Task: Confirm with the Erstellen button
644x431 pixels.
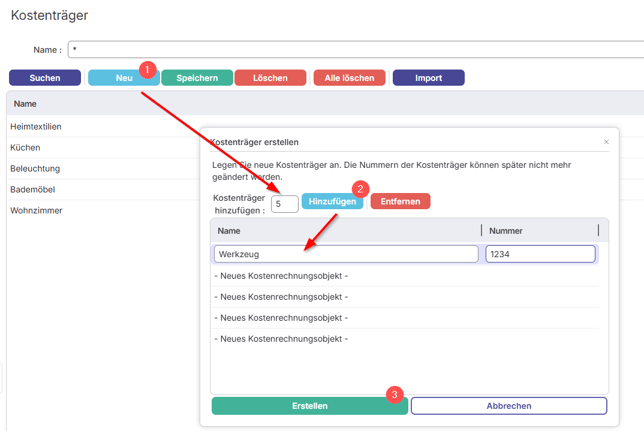Action: tap(309, 406)
